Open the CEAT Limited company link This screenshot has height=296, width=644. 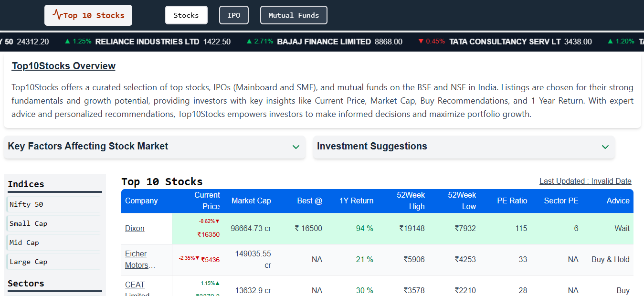pyautogui.click(x=135, y=285)
